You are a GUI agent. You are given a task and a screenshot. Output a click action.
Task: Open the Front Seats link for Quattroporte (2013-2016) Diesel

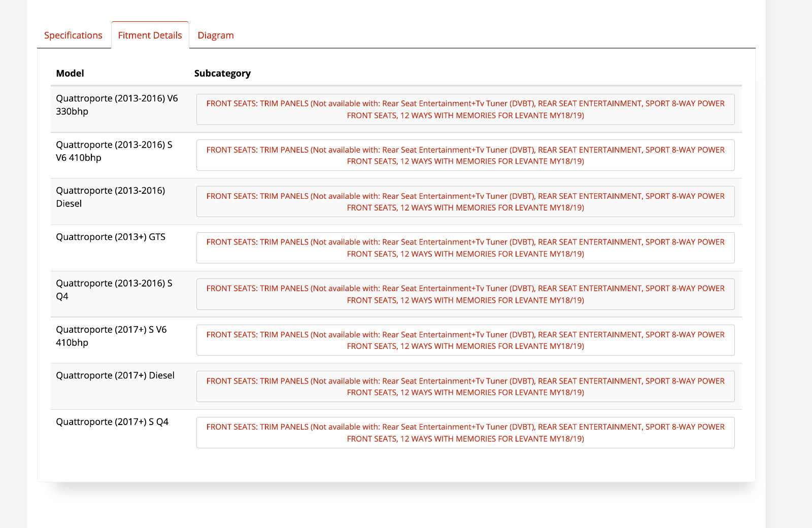point(465,202)
